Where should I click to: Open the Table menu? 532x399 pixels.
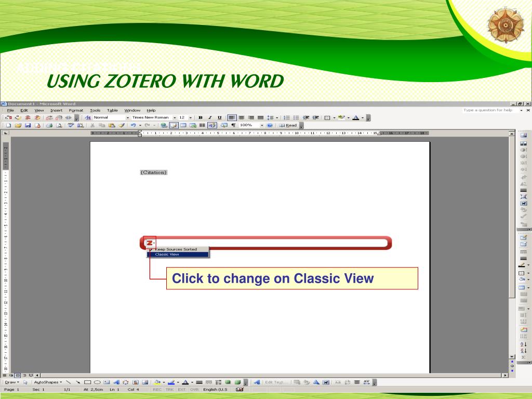pos(112,111)
